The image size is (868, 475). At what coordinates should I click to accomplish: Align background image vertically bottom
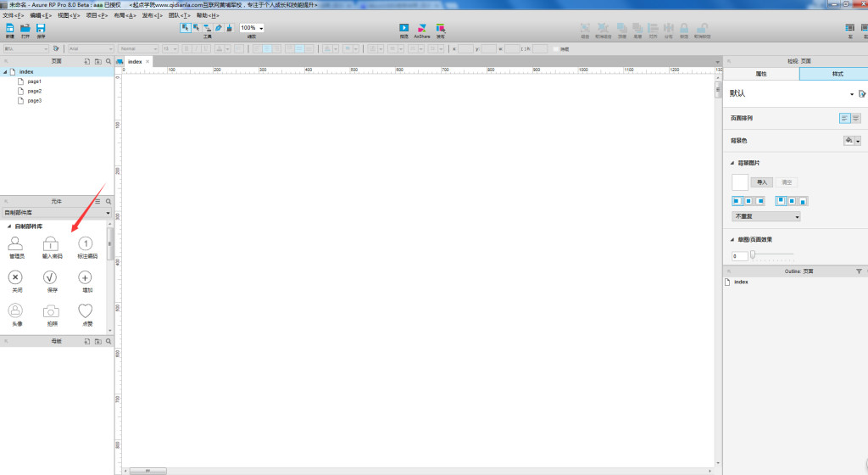[804, 201]
